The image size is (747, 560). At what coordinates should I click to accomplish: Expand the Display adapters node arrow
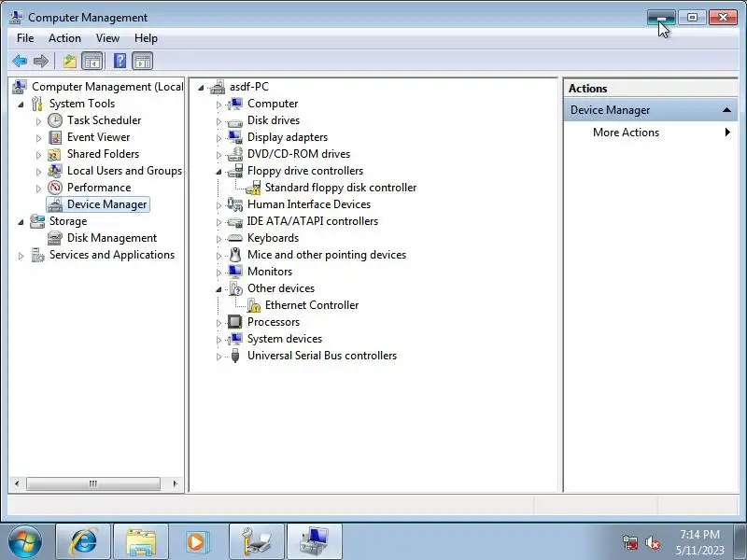(x=218, y=138)
